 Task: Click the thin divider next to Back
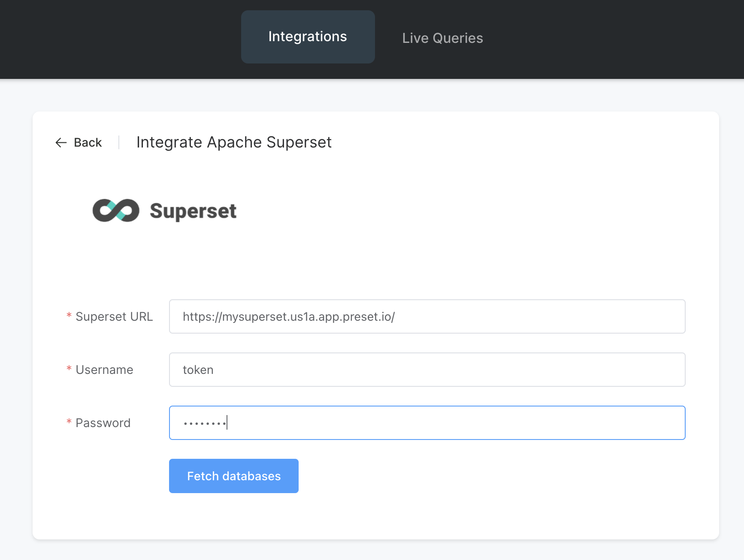[119, 142]
